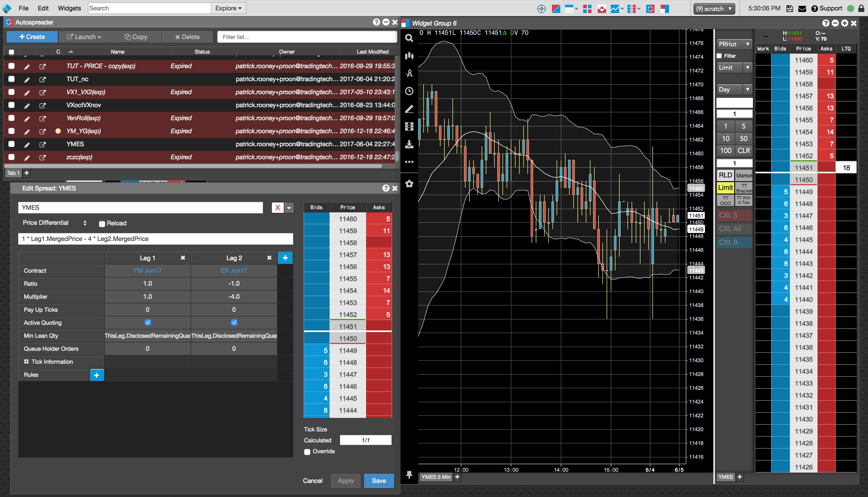This screenshot has height=497, width=868.
Task: Click the save floppy disk icon
Action: click(x=789, y=9)
